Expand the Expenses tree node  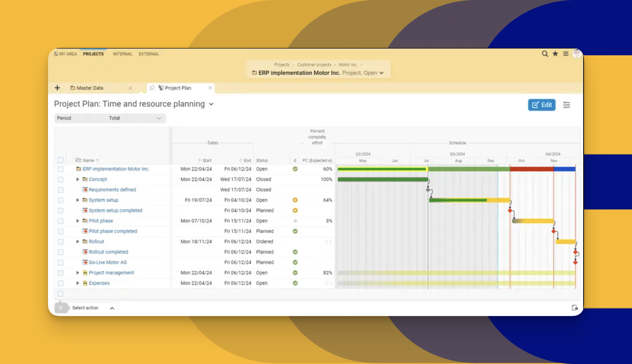coord(78,283)
